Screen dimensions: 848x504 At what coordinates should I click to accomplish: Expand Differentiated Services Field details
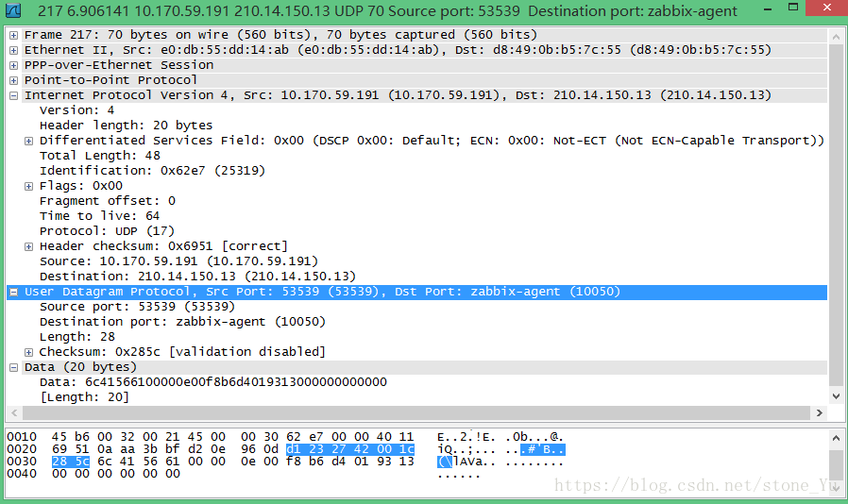29,141
